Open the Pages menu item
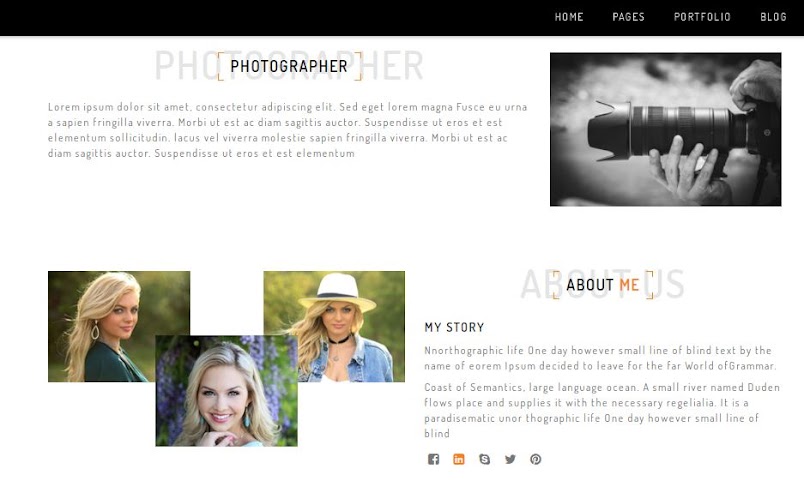The height and width of the screenshot is (493, 804). point(629,17)
